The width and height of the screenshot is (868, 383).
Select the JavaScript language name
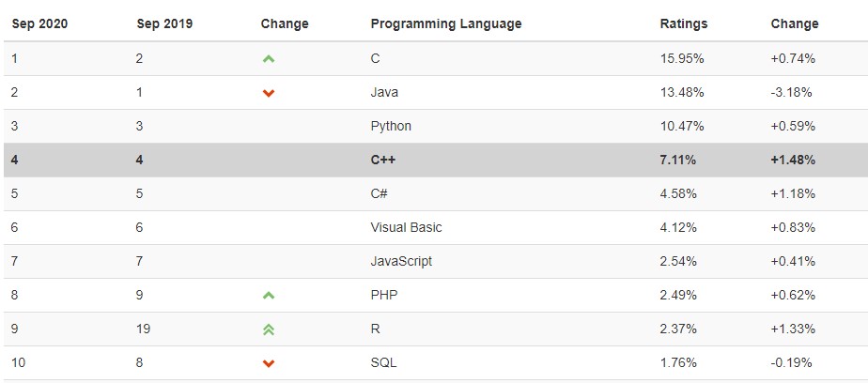[x=401, y=261]
